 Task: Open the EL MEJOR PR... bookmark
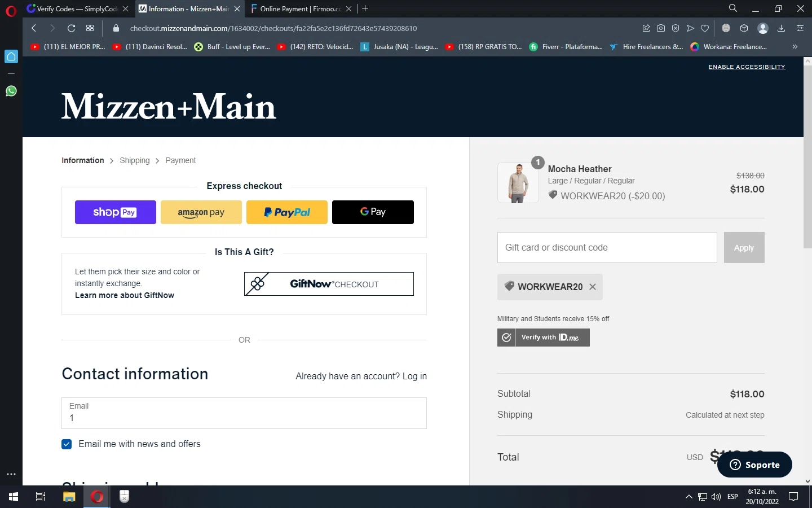tap(68, 47)
